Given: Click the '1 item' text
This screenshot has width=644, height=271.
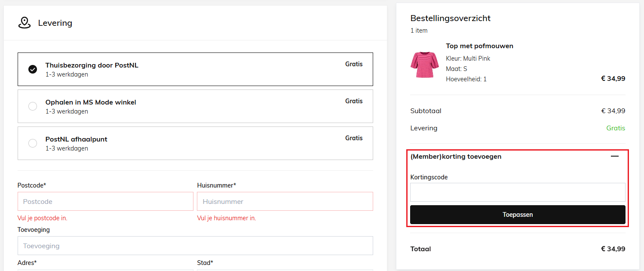Looking at the screenshot, I should [419, 31].
